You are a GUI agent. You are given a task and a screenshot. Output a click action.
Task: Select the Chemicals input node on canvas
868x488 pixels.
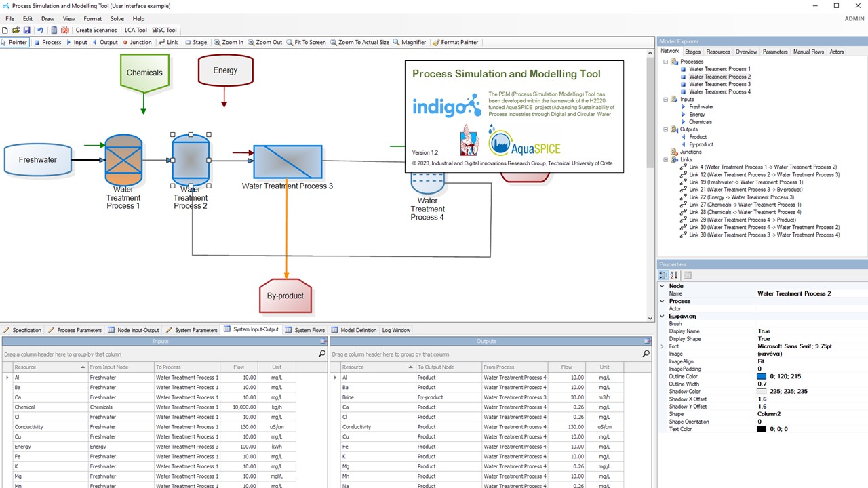point(144,73)
